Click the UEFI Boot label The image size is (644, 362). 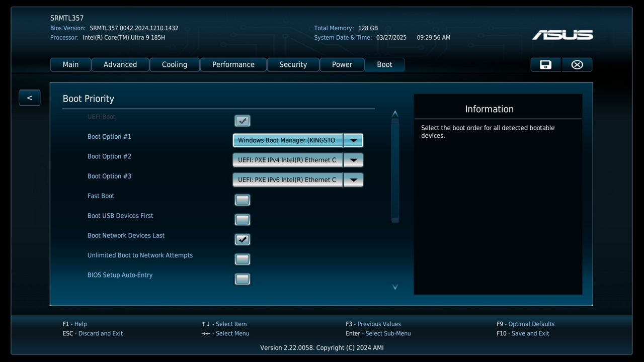point(101,117)
